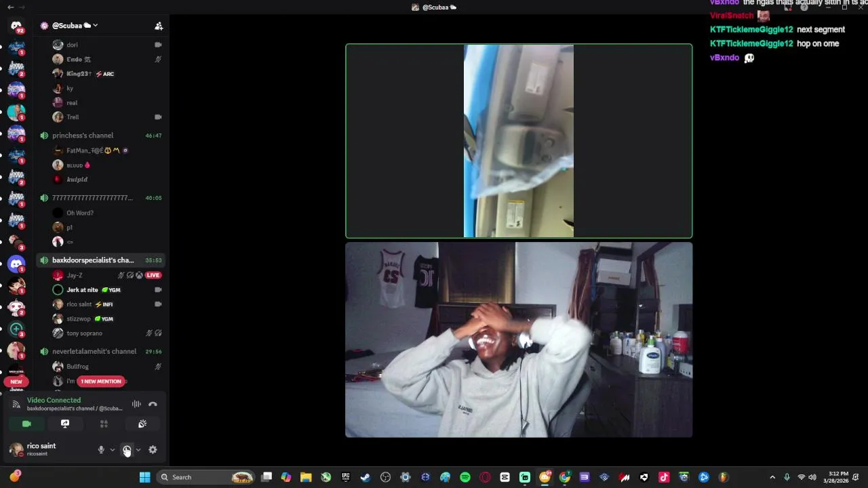The width and height of the screenshot is (868, 488).
Task: Open connection info signal icon
Action: click(x=16, y=404)
